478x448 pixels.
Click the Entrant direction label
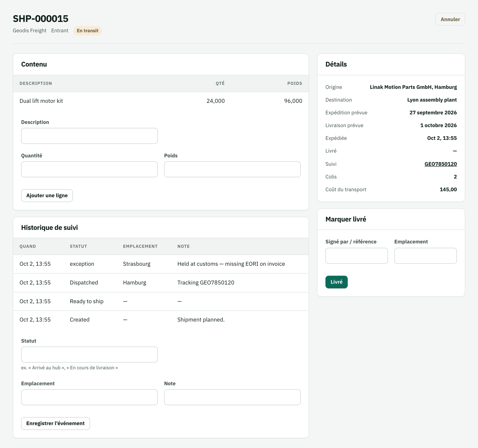pos(60,31)
